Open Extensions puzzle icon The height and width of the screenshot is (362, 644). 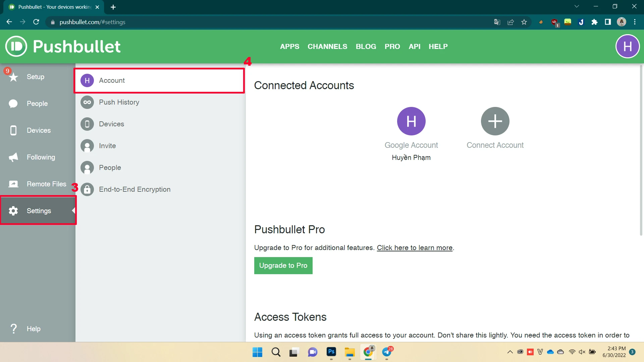594,22
